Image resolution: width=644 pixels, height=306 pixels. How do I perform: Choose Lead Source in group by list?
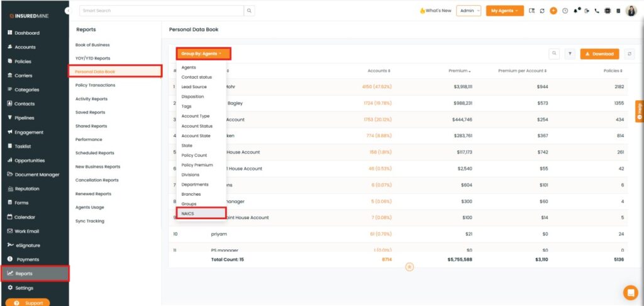pos(194,87)
